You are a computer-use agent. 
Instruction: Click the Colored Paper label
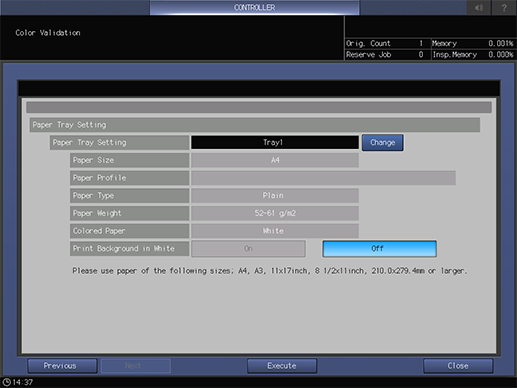pyautogui.click(x=129, y=231)
